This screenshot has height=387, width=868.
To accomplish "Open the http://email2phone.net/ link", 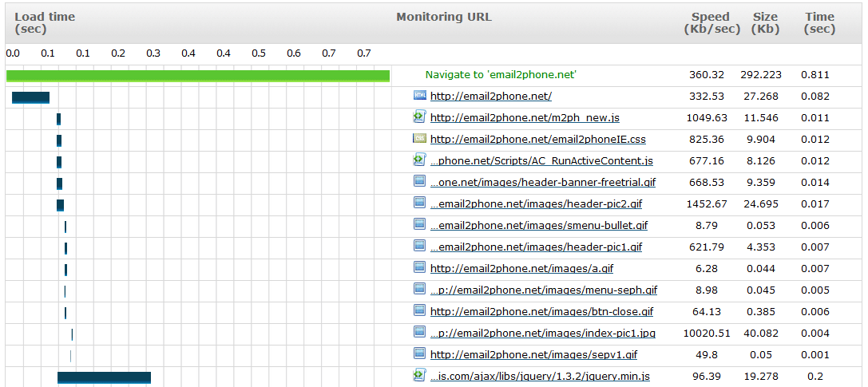I will pos(491,97).
